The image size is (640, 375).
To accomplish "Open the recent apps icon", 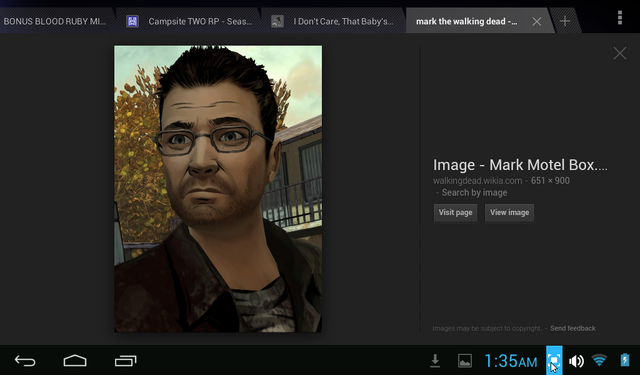I will click(x=125, y=361).
